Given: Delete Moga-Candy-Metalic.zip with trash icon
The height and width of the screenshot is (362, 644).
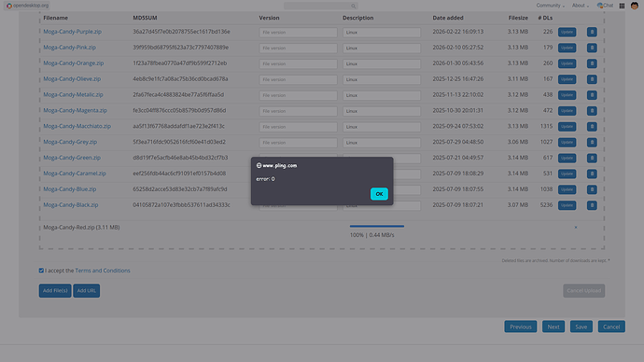Looking at the screenshot, I should (x=592, y=95).
